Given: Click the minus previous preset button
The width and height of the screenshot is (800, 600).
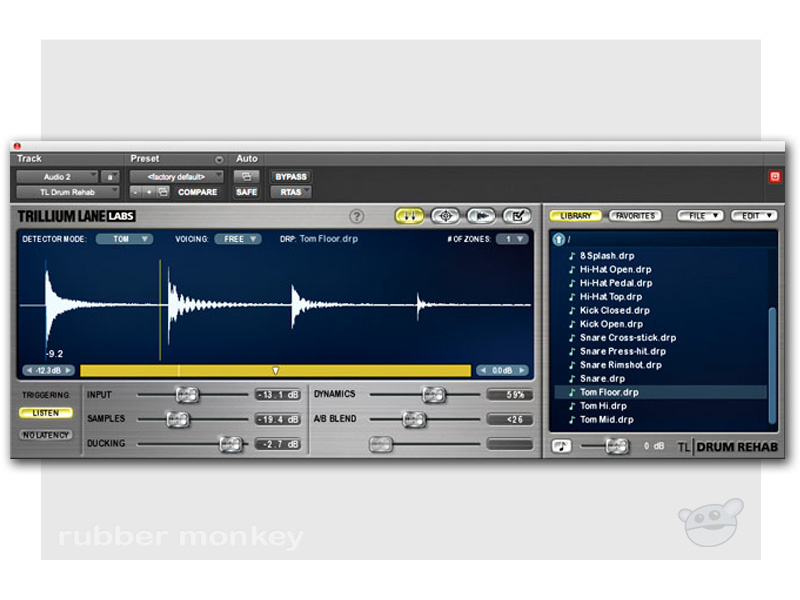Looking at the screenshot, I should coord(136,192).
